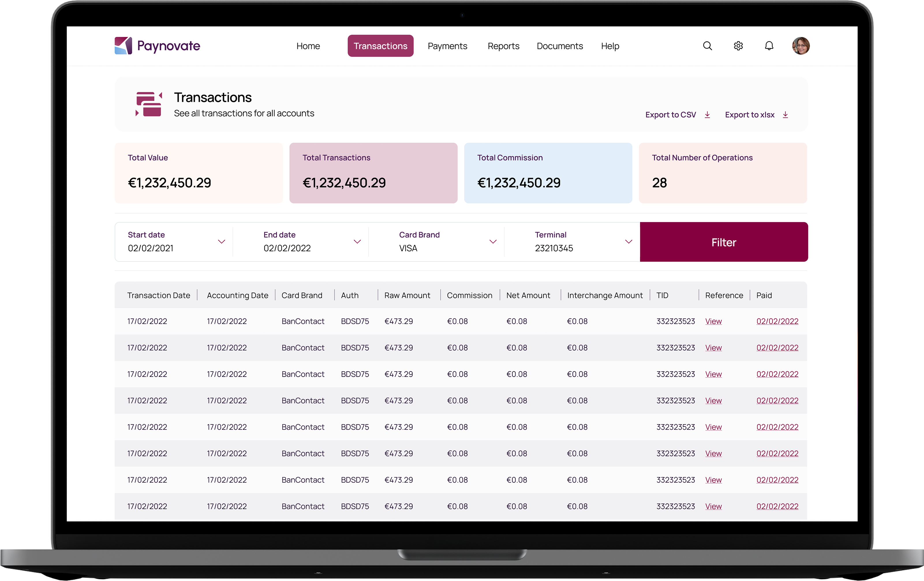Screen dimensions: 924x581
Task: Click the View reference link
Action: click(x=713, y=321)
